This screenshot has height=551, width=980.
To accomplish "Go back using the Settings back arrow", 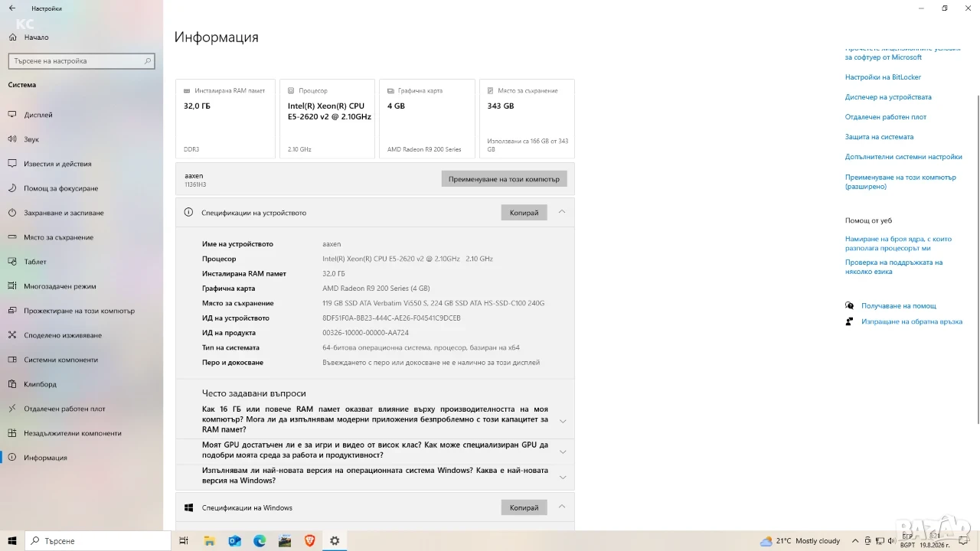I will (12, 8).
